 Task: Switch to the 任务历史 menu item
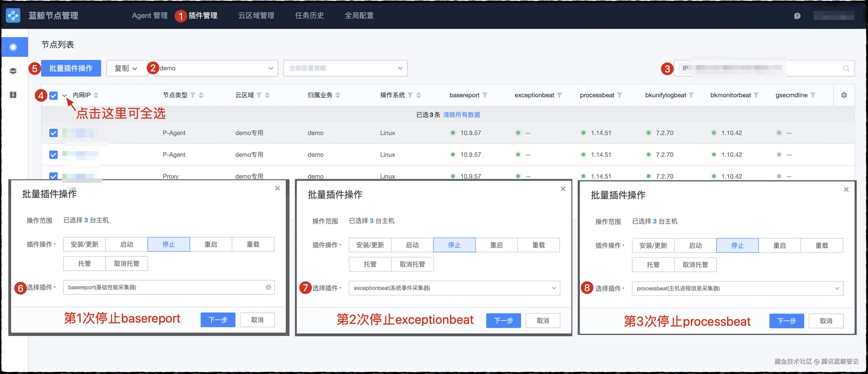tap(309, 16)
